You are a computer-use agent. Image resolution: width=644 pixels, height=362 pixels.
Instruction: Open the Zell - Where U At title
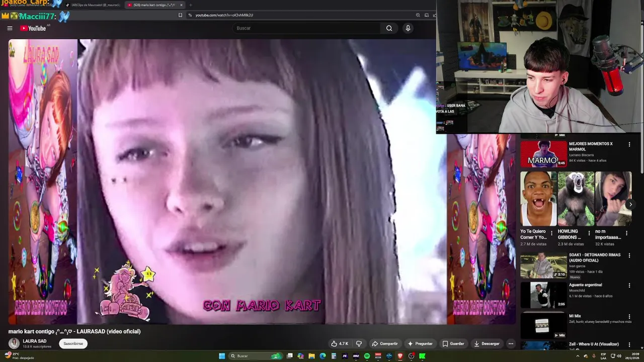click(594, 344)
